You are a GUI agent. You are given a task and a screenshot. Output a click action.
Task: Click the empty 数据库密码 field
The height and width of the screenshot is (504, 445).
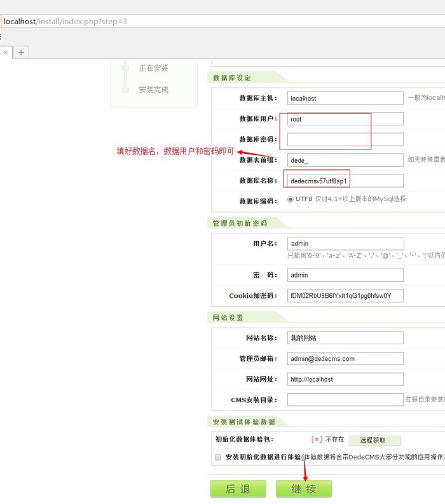click(345, 139)
